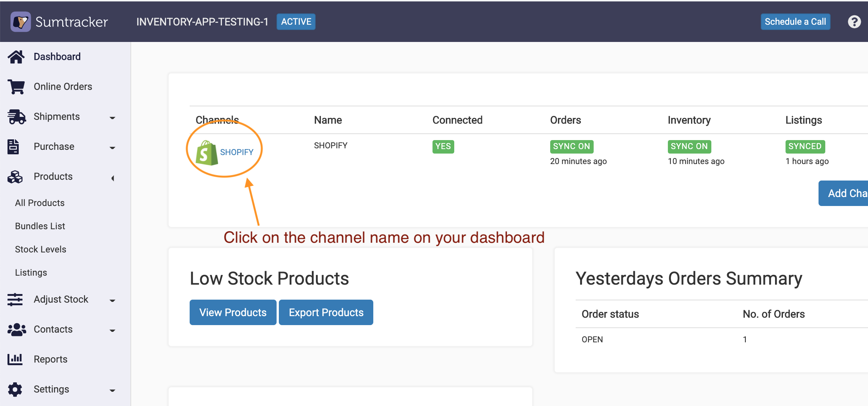Screen dimensions: 868x406
Task: Click the Online Orders cart icon
Action: click(16, 87)
